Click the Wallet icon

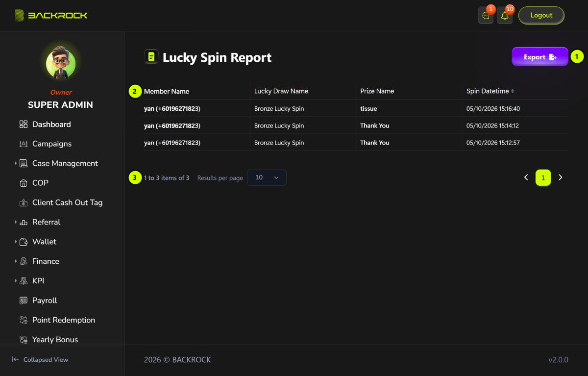[x=24, y=242]
